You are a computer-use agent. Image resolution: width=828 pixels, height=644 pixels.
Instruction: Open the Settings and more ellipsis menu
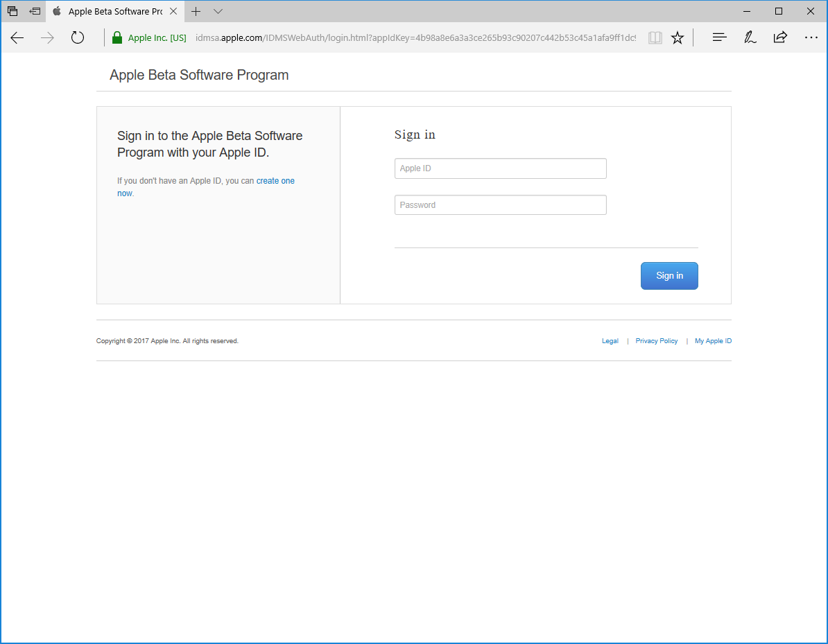[811, 38]
